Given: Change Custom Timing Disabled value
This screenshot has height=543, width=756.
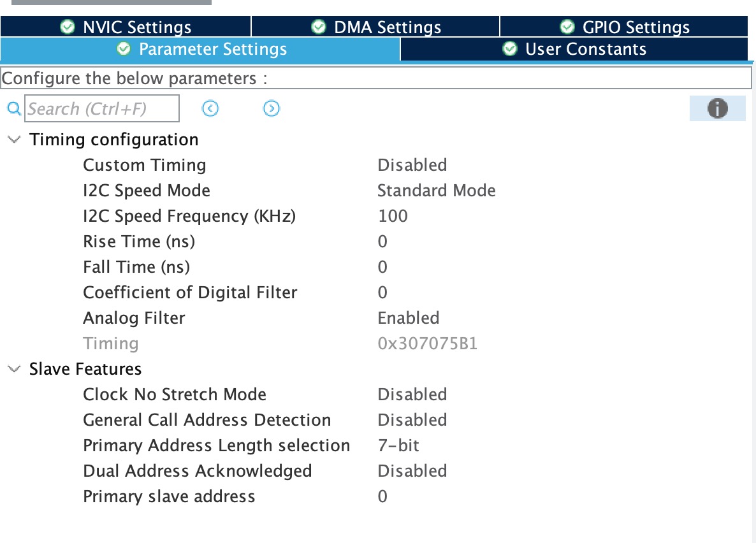Looking at the screenshot, I should 412,165.
